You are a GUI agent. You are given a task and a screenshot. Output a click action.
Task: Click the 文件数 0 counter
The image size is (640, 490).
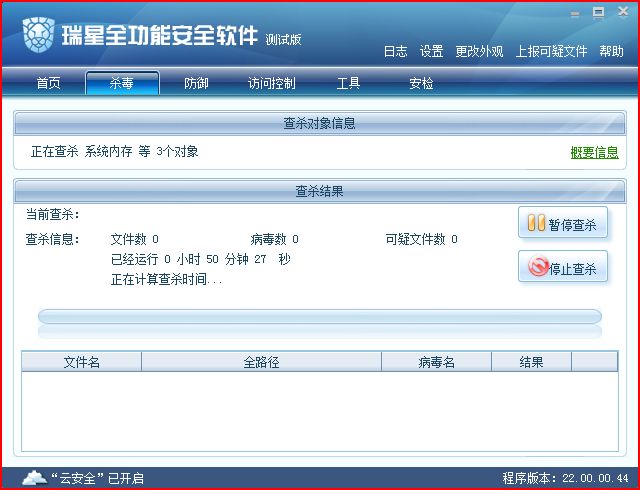click(135, 239)
